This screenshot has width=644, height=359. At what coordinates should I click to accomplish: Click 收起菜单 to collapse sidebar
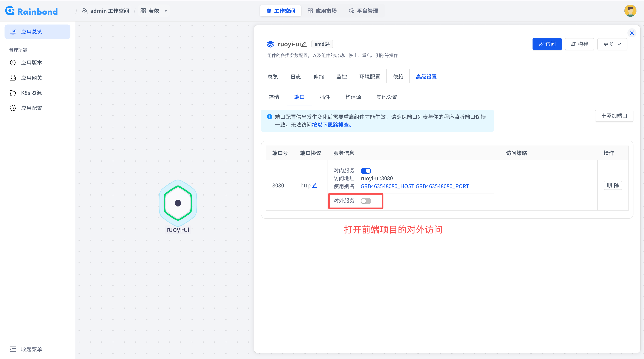click(x=26, y=349)
